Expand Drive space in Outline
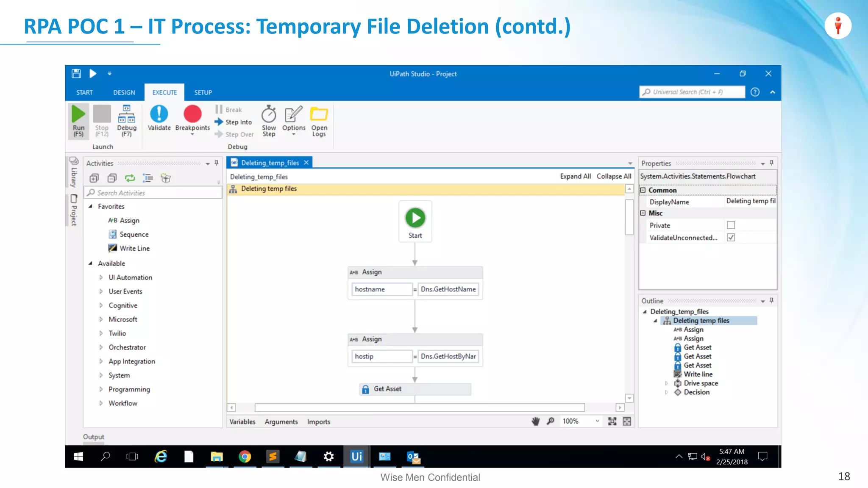This screenshot has width=868, height=488. pos(666,383)
